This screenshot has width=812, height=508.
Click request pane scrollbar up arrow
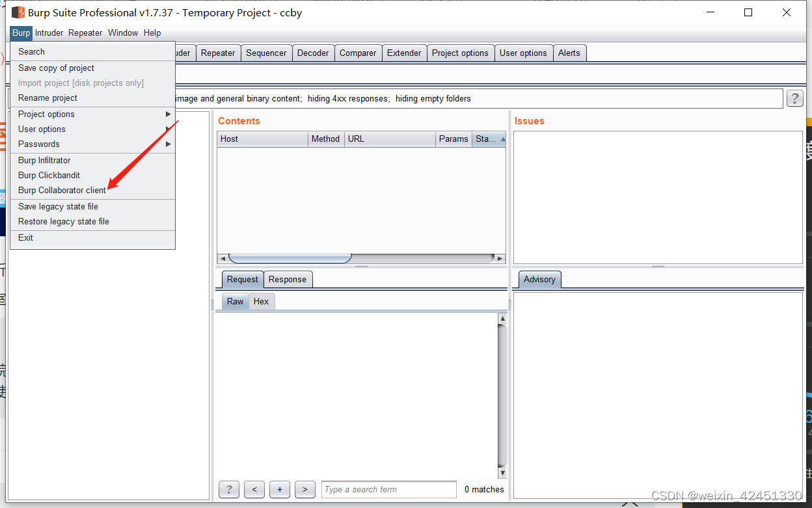click(502, 319)
